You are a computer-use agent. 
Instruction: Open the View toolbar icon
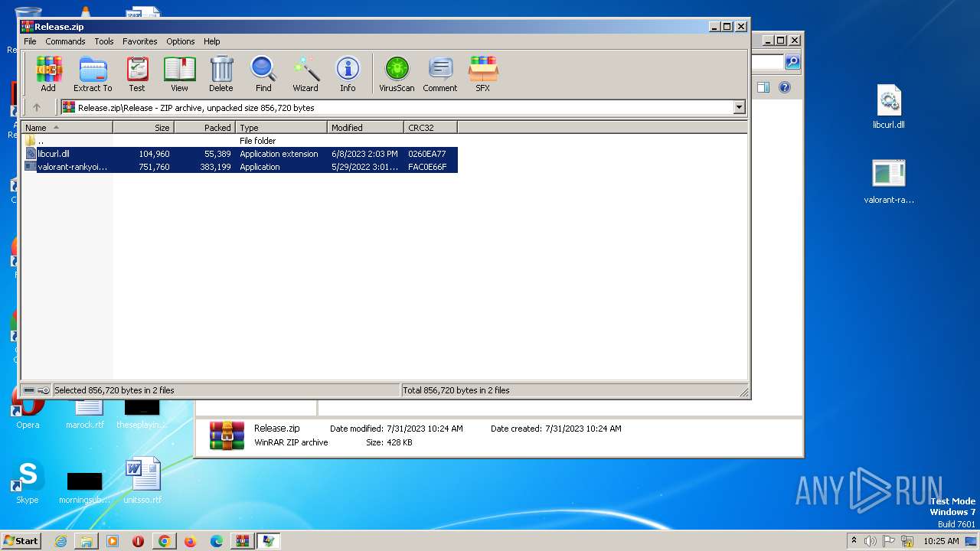tap(179, 74)
